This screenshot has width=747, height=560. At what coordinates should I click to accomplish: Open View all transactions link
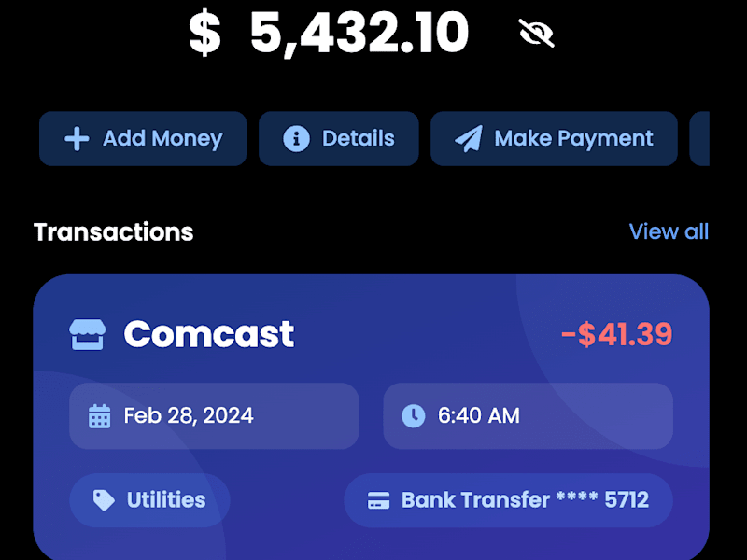[x=669, y=231]
